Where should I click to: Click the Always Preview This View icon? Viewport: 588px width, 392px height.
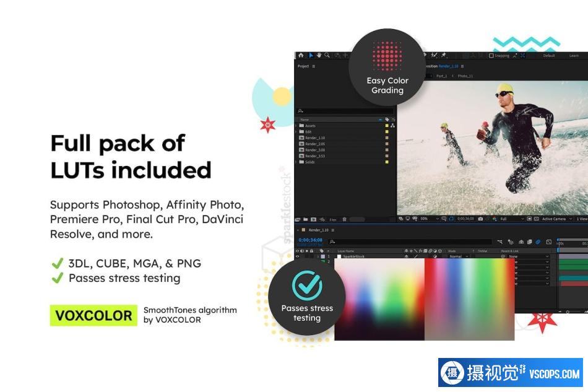click(x=401, y=219)
